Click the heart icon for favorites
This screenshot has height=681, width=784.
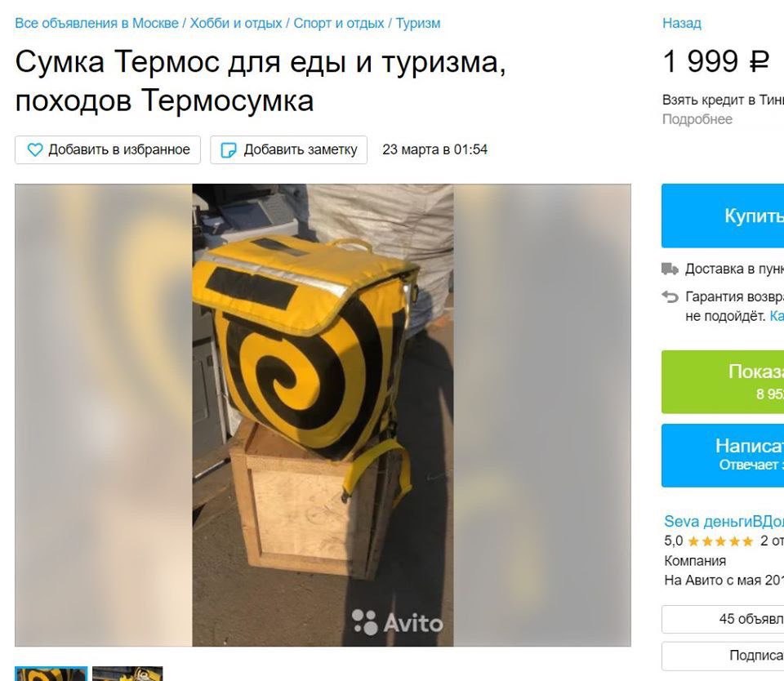coord(35,149)
